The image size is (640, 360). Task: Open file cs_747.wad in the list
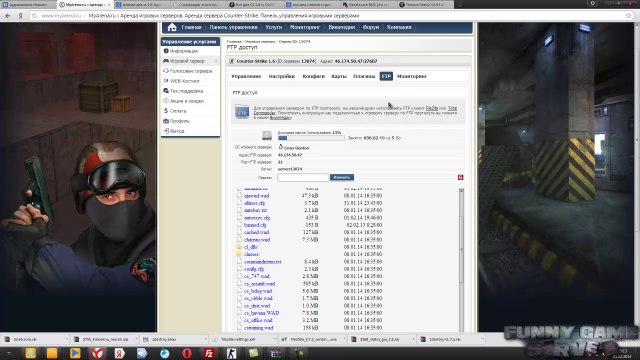pos(257,276)
